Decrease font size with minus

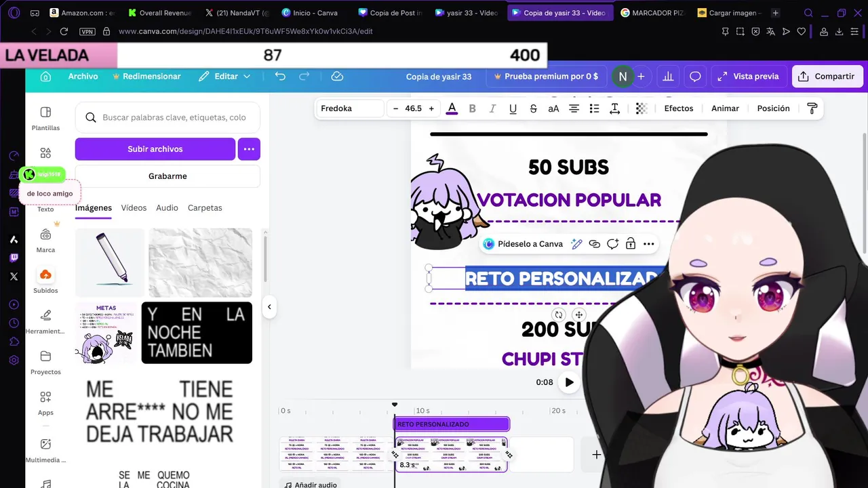click(x=395, y=108)
